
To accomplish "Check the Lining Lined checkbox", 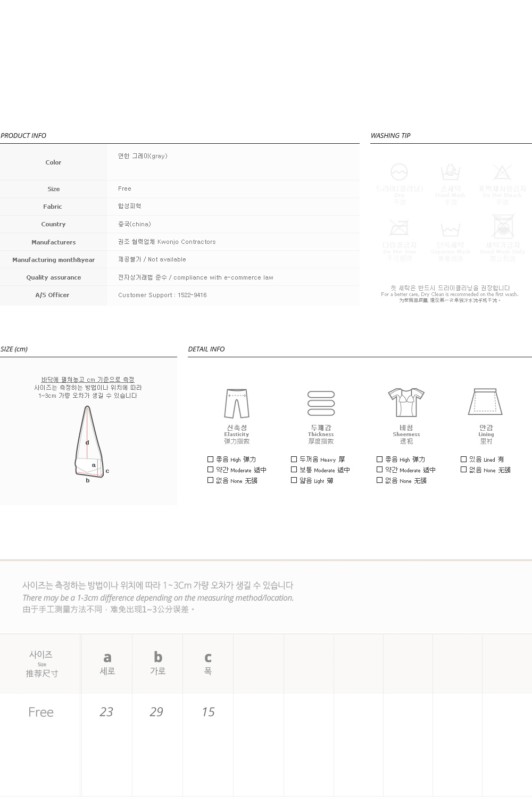I will [463, 459].
